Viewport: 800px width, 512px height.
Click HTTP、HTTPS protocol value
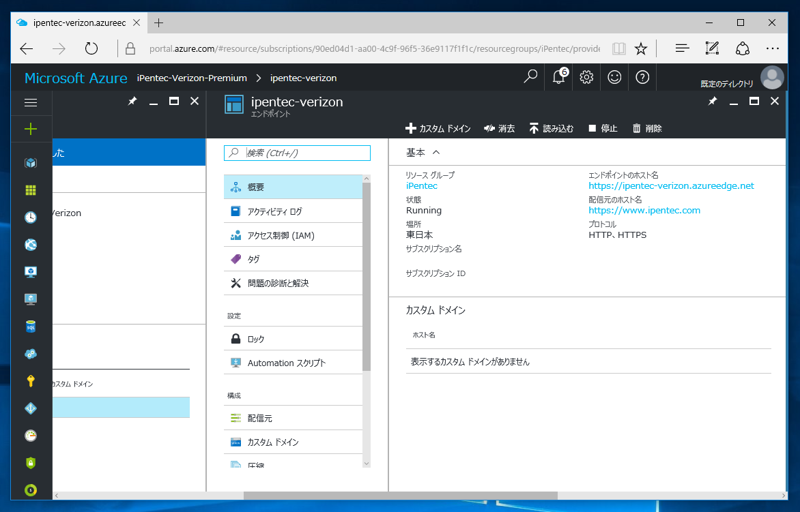pos(617,235)
